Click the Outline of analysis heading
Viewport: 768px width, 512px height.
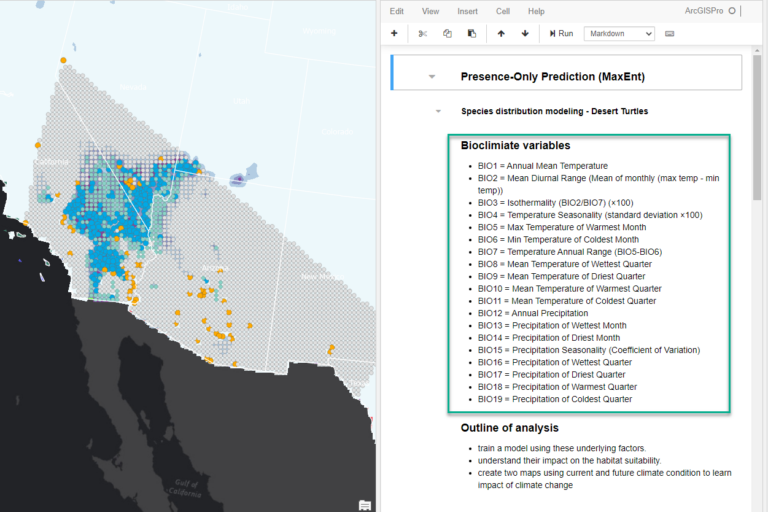point(509,428)
